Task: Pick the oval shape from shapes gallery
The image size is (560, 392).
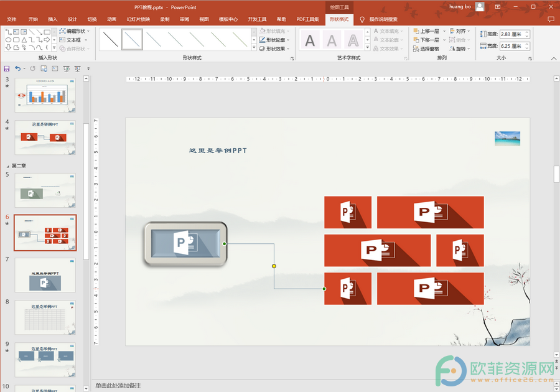Action: pos(8,40)
